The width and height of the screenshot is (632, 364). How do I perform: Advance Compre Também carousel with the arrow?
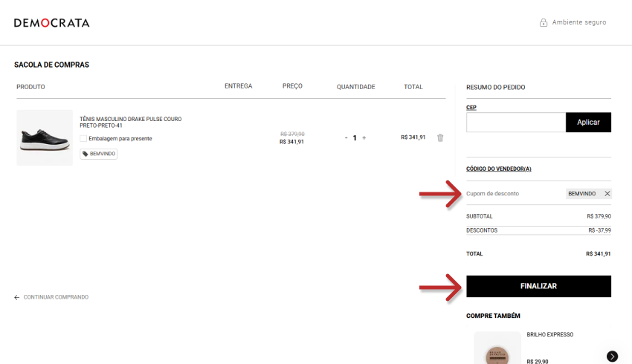[612, 357]
